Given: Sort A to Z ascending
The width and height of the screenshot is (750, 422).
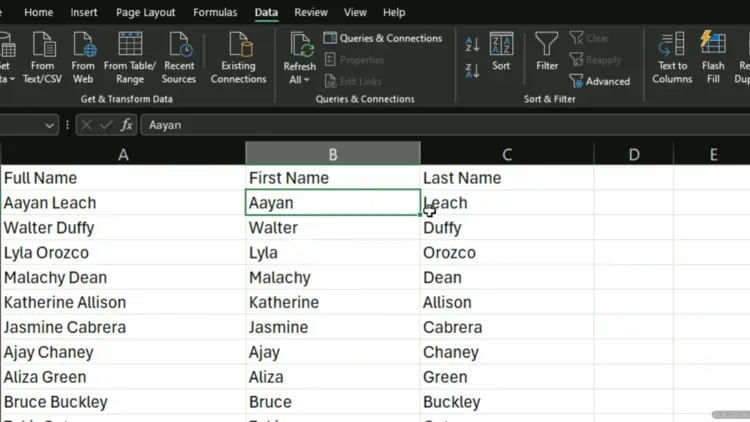Looking at the screenshot, I should [472, 44].
